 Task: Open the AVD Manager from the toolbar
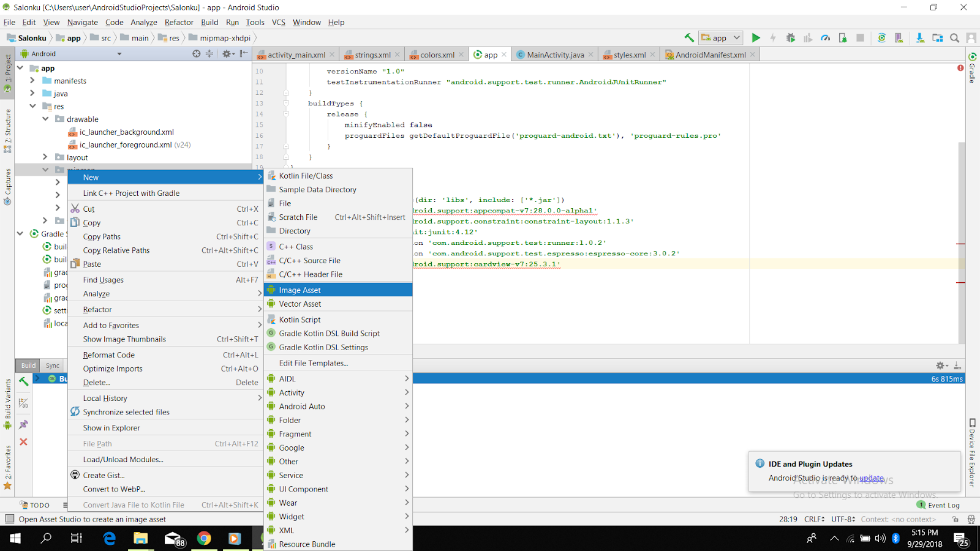pos(899,37)
